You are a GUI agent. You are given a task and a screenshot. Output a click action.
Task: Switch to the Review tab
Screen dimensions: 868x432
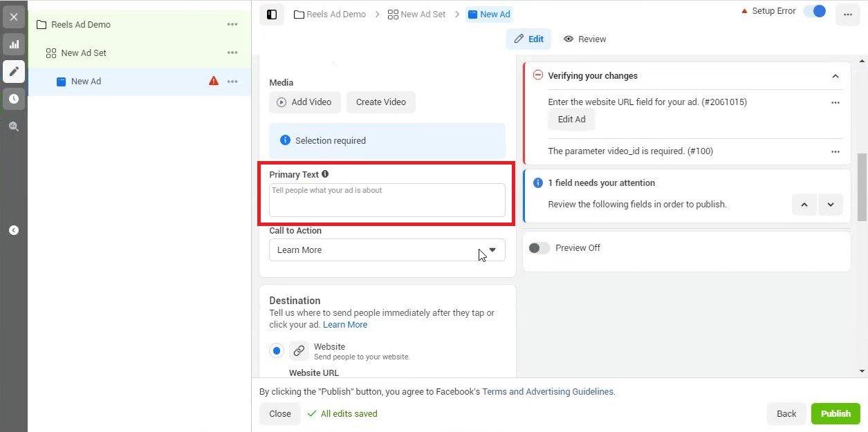coord(584,39)
